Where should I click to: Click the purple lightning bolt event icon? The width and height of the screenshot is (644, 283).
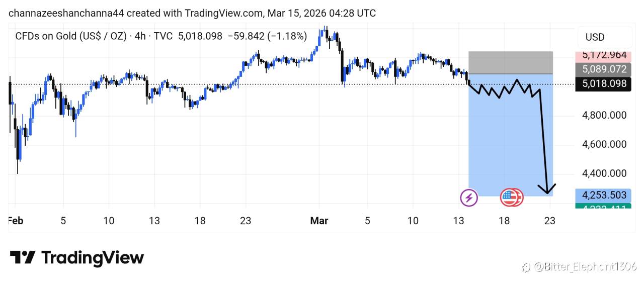click(x=469, y=198)
